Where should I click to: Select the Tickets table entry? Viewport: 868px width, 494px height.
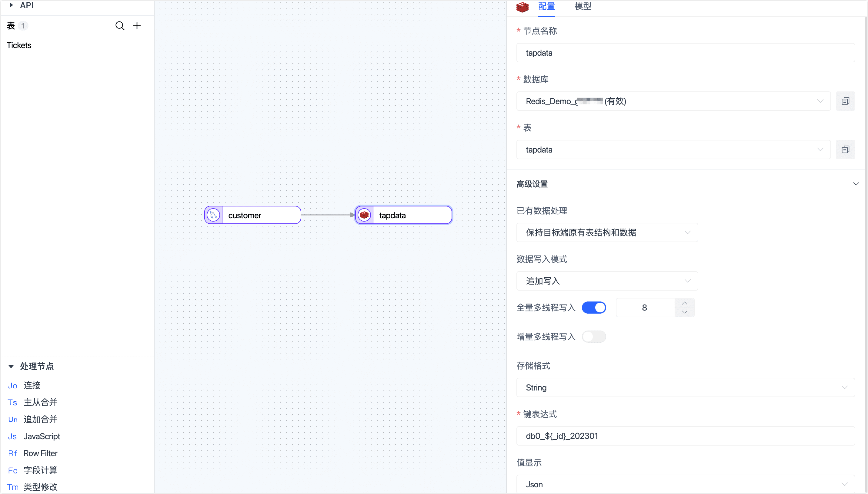[19, 45]
